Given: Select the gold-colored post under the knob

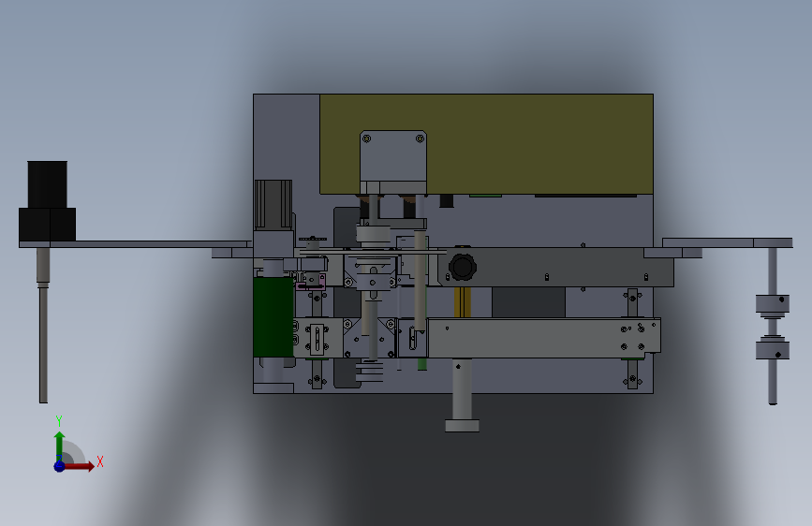Looking at the screenshot, I should (x=463, y=302).
